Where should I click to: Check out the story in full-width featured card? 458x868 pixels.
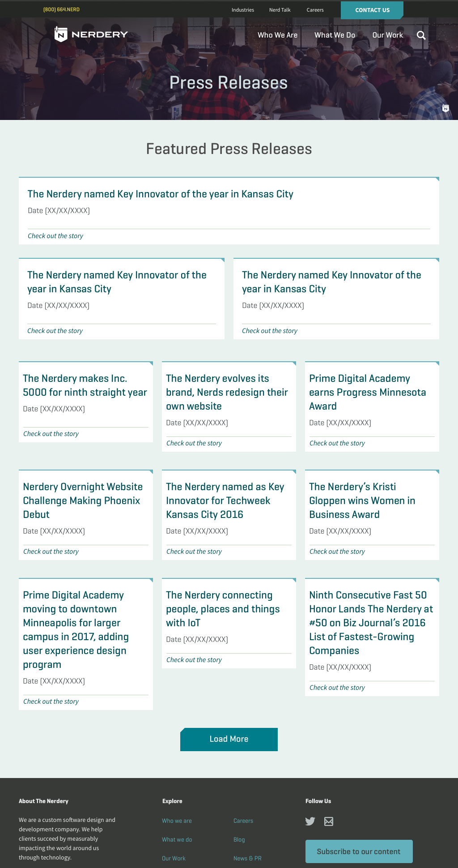[x=55, y=236]
